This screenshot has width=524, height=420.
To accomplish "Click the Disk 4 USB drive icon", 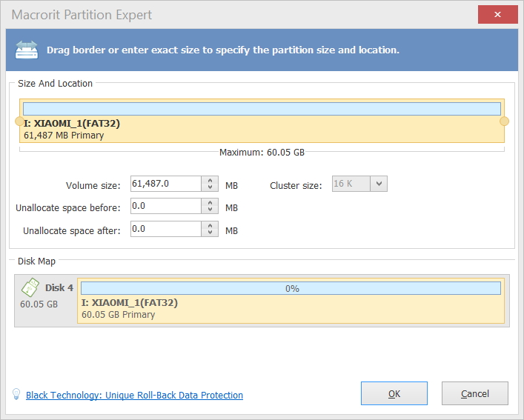I will [x=30, y=287].
